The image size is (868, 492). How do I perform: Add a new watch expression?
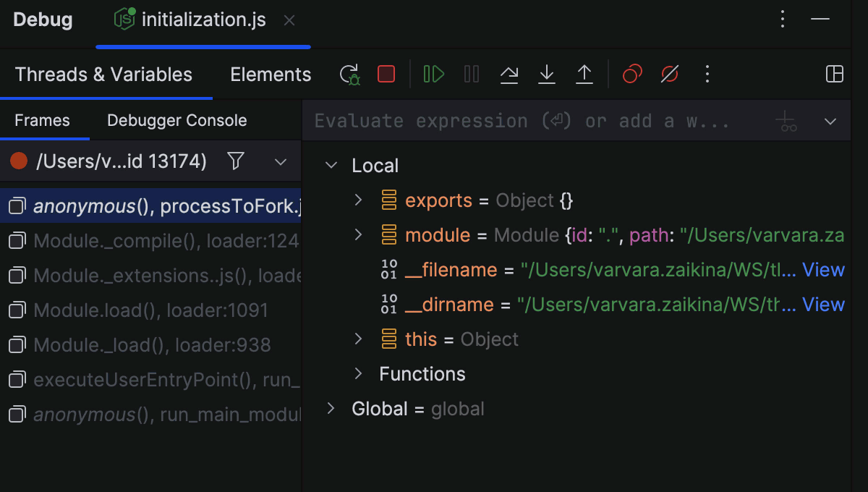tap(787, 121)
